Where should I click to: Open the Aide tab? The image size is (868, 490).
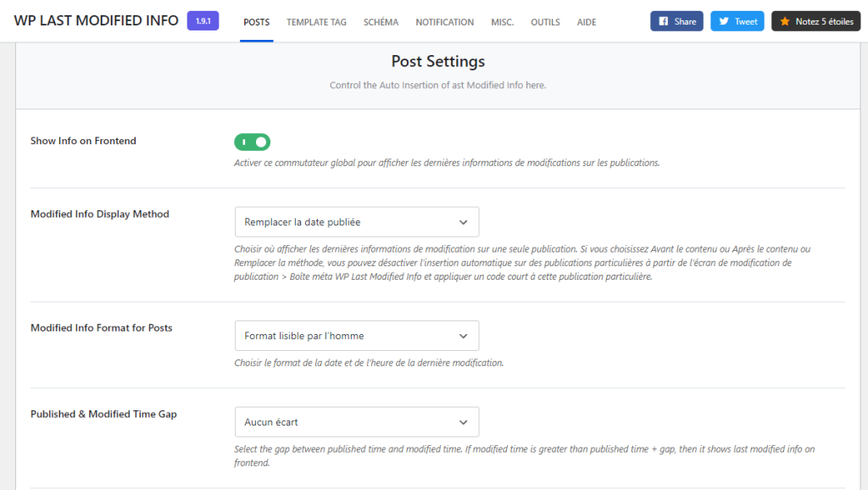587,22
